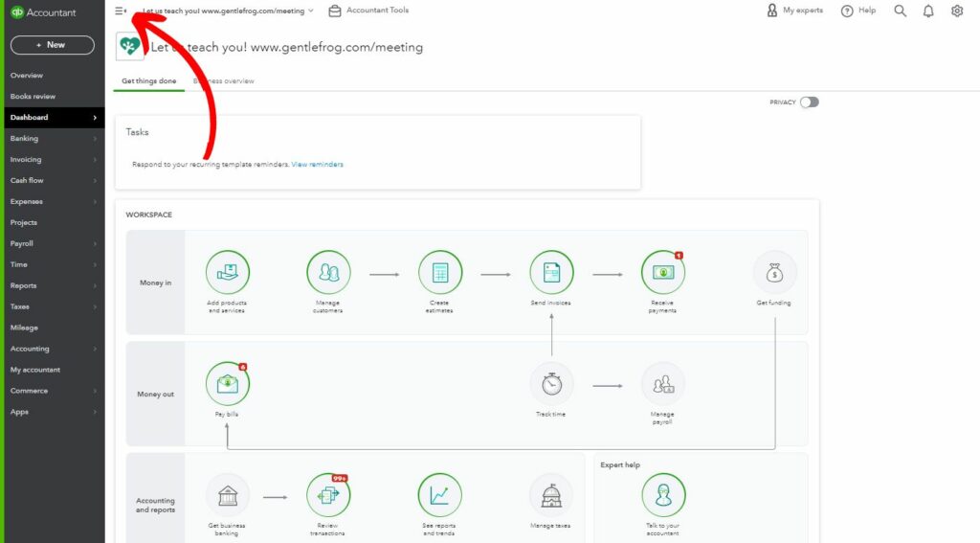Image resolution: width=980 pixels, height=543 pixels.
Task: Open the notifications bell
Action: pyautogui.click(x=928, y=11)
